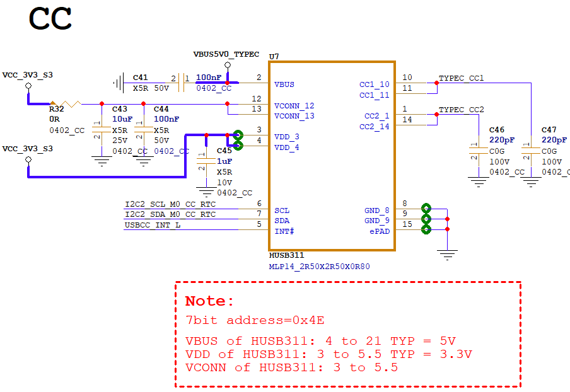Image resolution: width=570 pixels, height=392 pixels.
Task: Click the 'VBUS of HUSB311' note line
Action: 320,341
